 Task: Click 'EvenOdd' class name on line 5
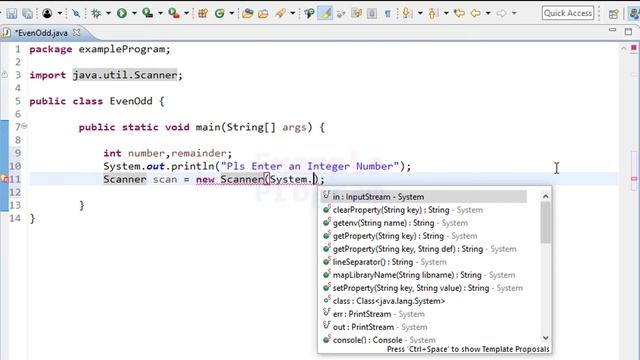pos(131,101)
